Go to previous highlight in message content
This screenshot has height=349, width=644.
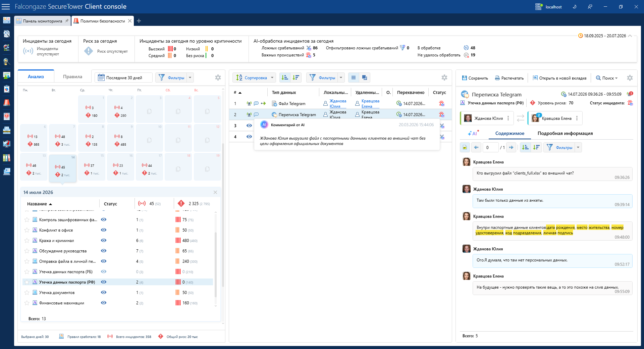coord(476,147)
